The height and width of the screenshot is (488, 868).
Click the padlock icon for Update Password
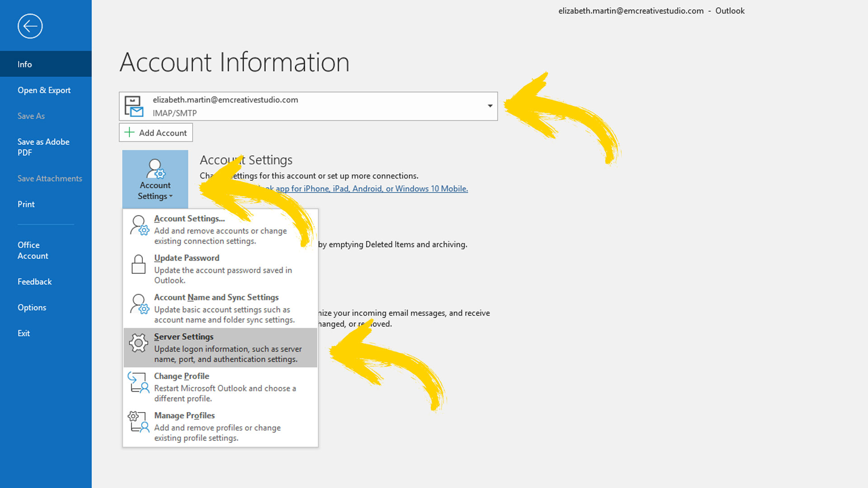138,264
